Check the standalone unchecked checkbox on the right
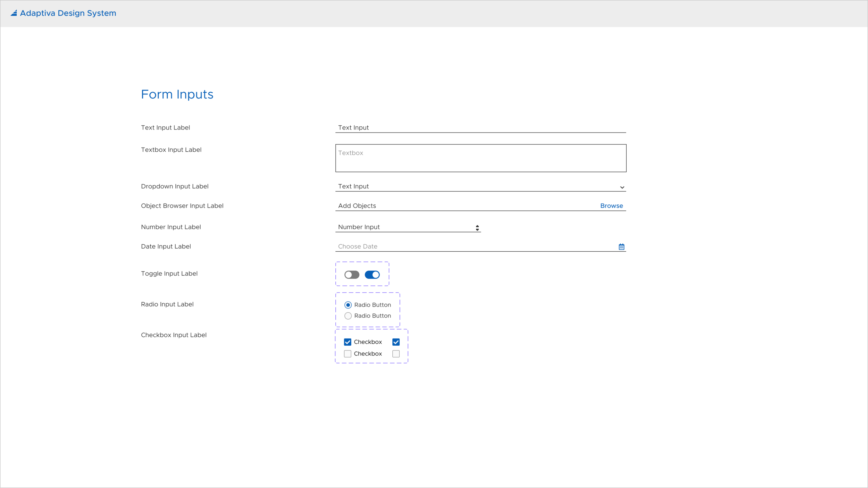868x488 pixels. click(x=396, y=354)
